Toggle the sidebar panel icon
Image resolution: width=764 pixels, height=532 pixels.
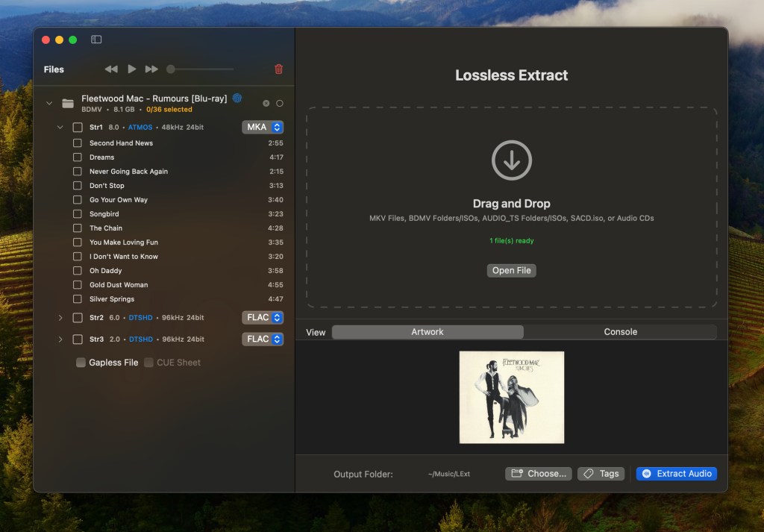coord(96,40)
